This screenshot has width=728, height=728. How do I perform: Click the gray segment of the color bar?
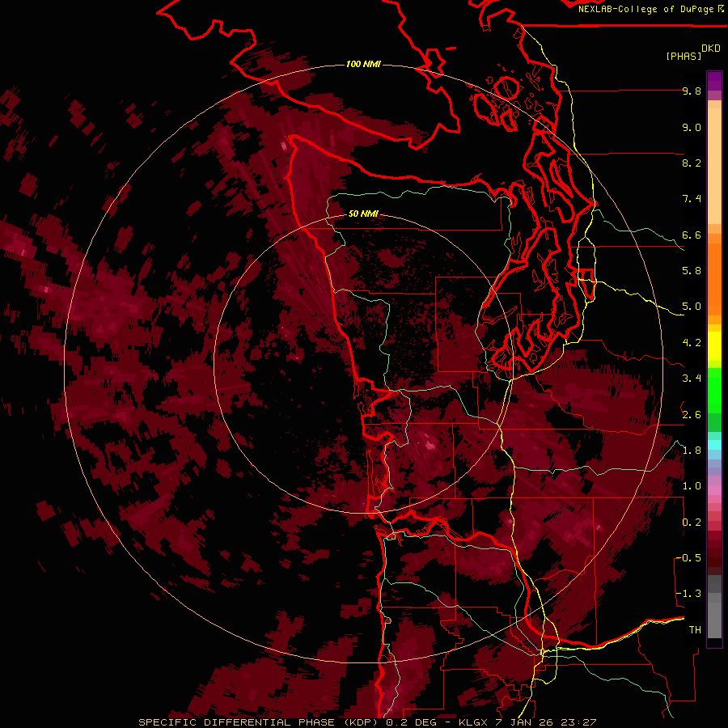point(714,607)
